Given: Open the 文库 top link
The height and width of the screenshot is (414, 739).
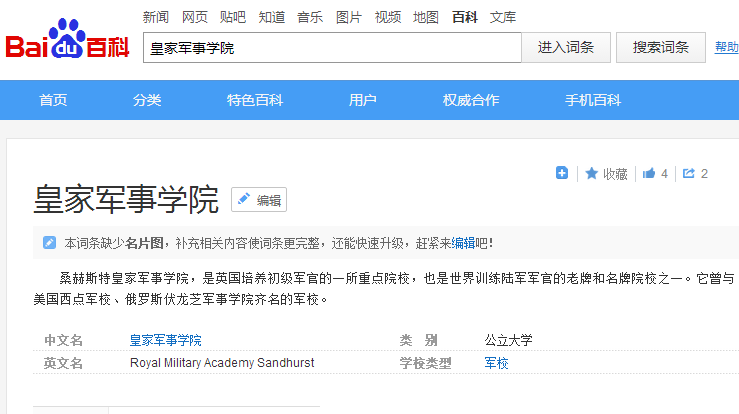Looking at the screenshot, I should 503,17.
